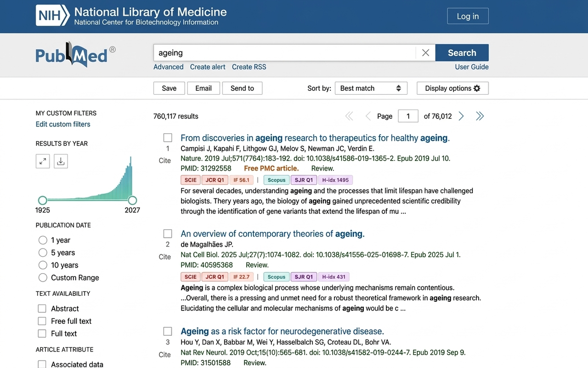This screenshot has width=588, height=368.
Task: Open the Advanced search link
Action: 169,67
